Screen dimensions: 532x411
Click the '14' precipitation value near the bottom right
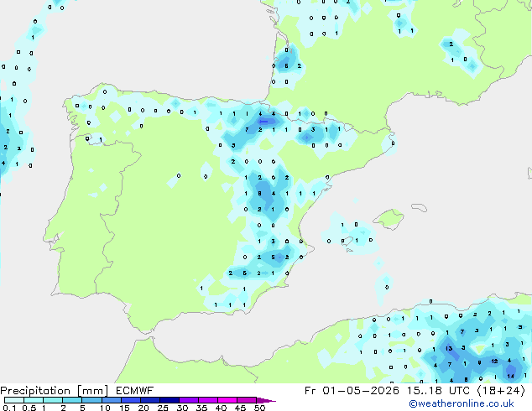tap(510, 376)
